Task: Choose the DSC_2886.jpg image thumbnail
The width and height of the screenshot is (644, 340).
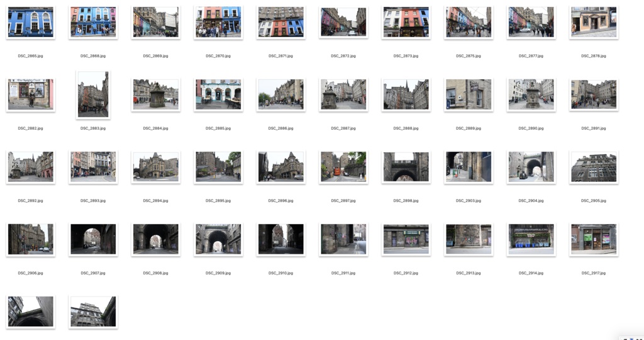Action: tap(281, 94)
